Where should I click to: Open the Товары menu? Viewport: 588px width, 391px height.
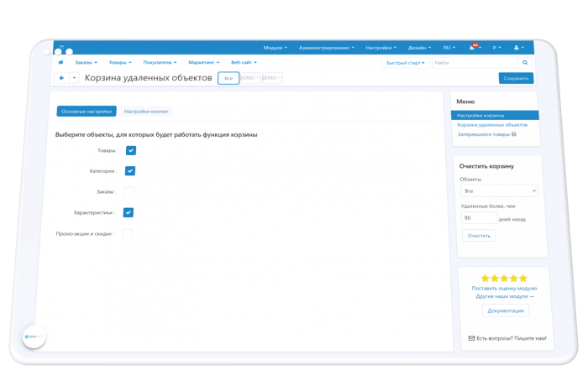pos(120,62)
